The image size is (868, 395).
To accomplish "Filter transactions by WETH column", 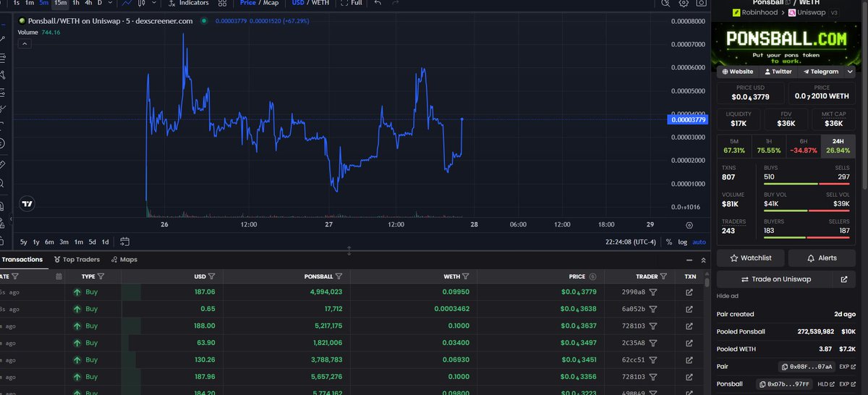I will coord(465,276).
